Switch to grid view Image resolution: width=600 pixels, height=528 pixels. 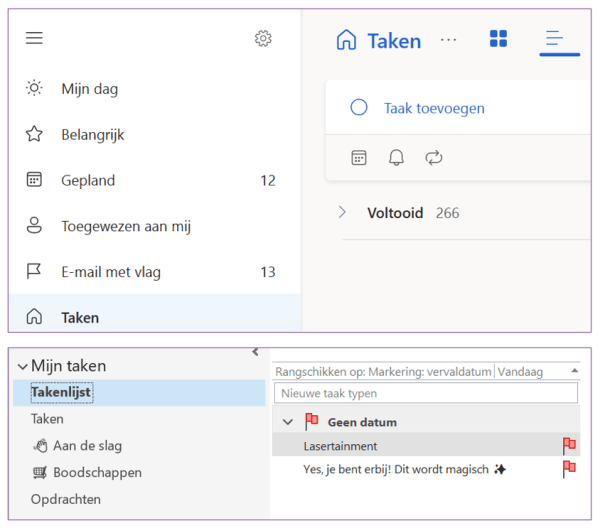pyautogui.click(x=498, y=39)
